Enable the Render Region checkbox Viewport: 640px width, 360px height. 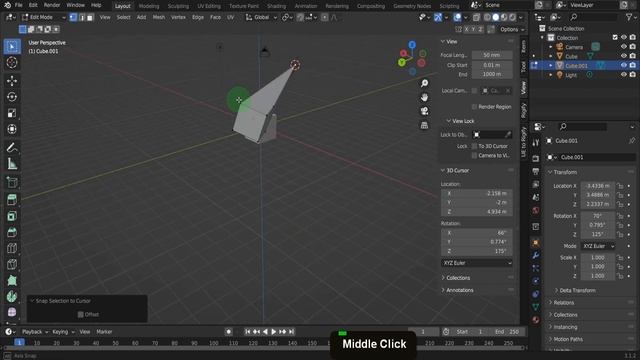474,107
